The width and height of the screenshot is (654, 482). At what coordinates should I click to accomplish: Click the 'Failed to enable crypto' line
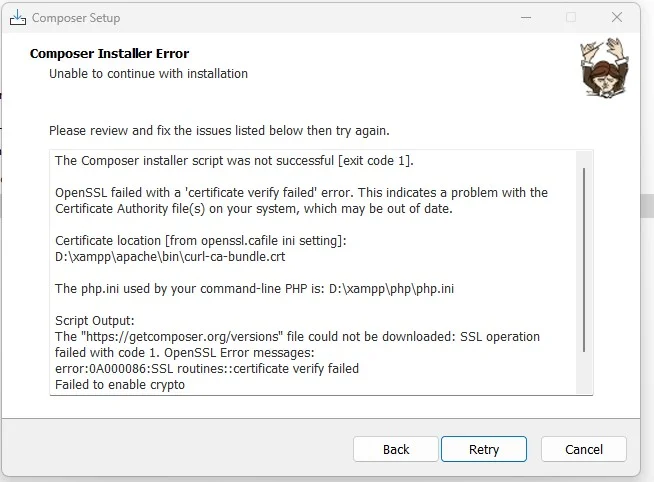tap(120, 384)
